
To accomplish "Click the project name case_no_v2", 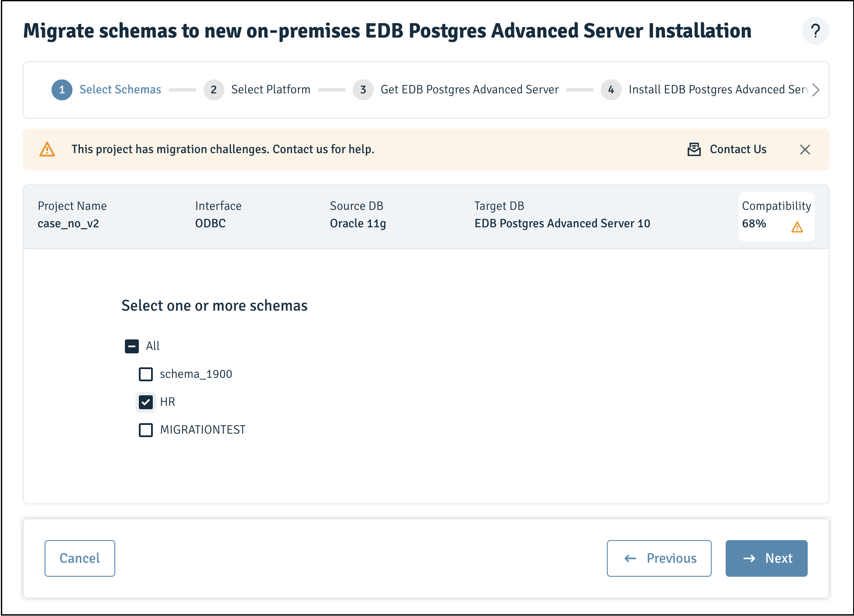I will [69, 223].
